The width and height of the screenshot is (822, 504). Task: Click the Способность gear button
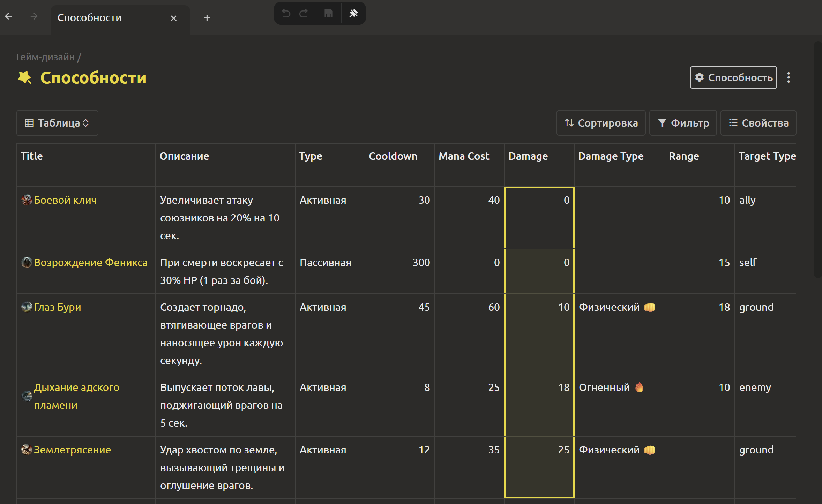click(x=733, y=77)
